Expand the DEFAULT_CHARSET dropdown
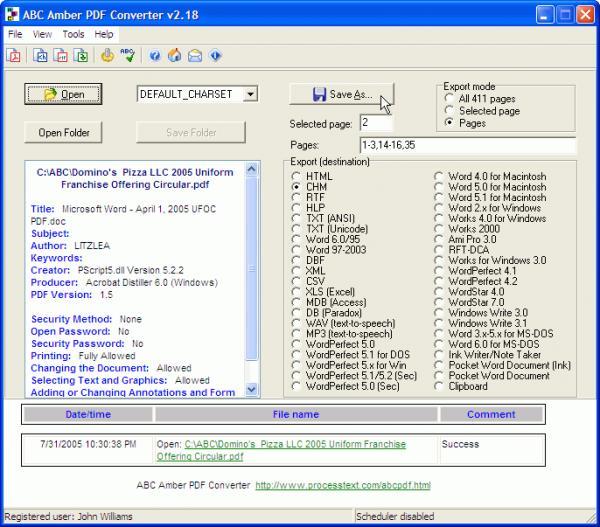This screenshot has height=527, width=600. [250, 94]
